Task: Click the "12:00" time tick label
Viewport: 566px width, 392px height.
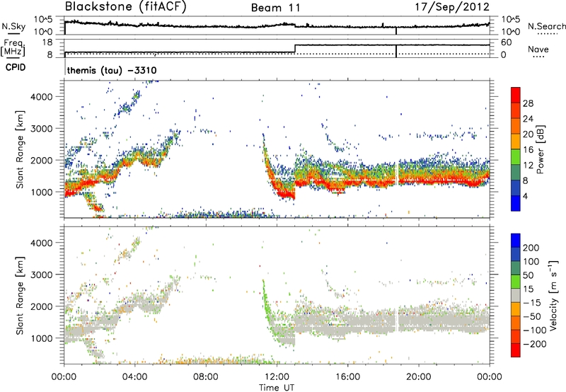Action: click(277, 377)
